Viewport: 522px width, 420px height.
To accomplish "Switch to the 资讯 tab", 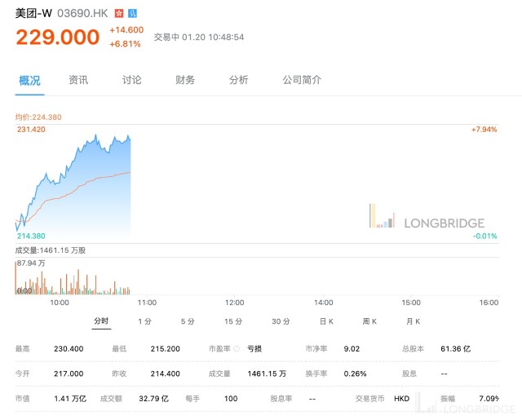I will click(78, 80).
